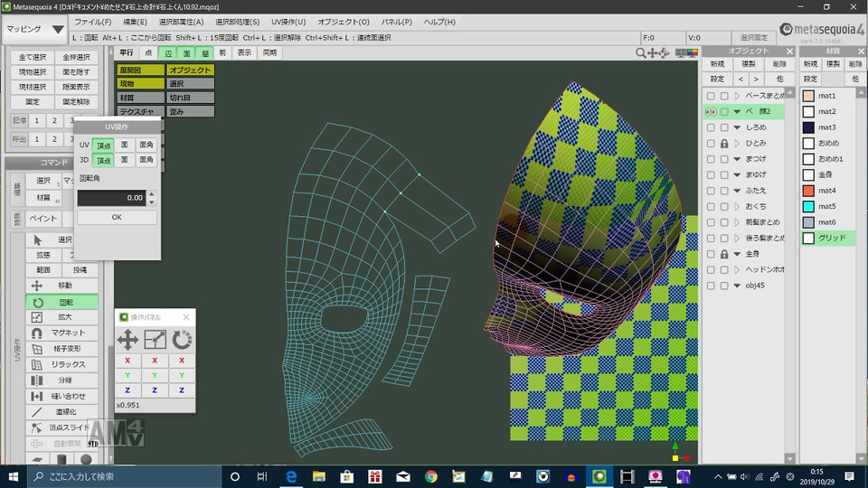Screen dimensions: 868x488
Task: Select the マグネット magnet tool
Action: click(x=65, y=333)
